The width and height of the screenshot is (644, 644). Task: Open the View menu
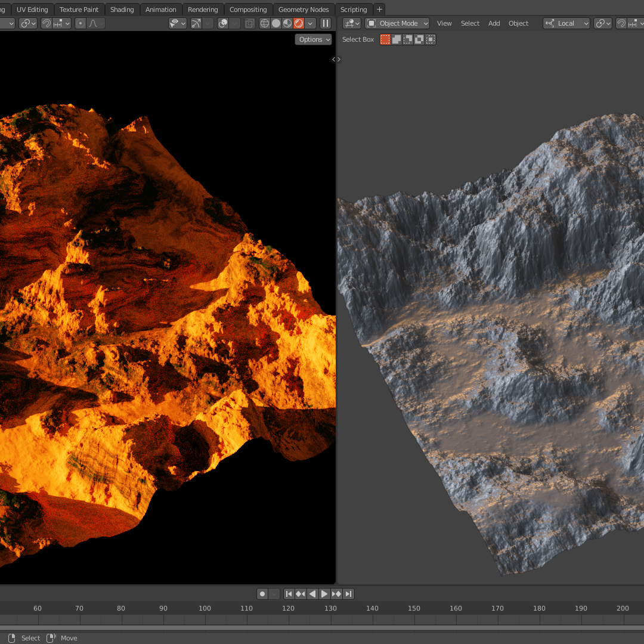(444, 23)
